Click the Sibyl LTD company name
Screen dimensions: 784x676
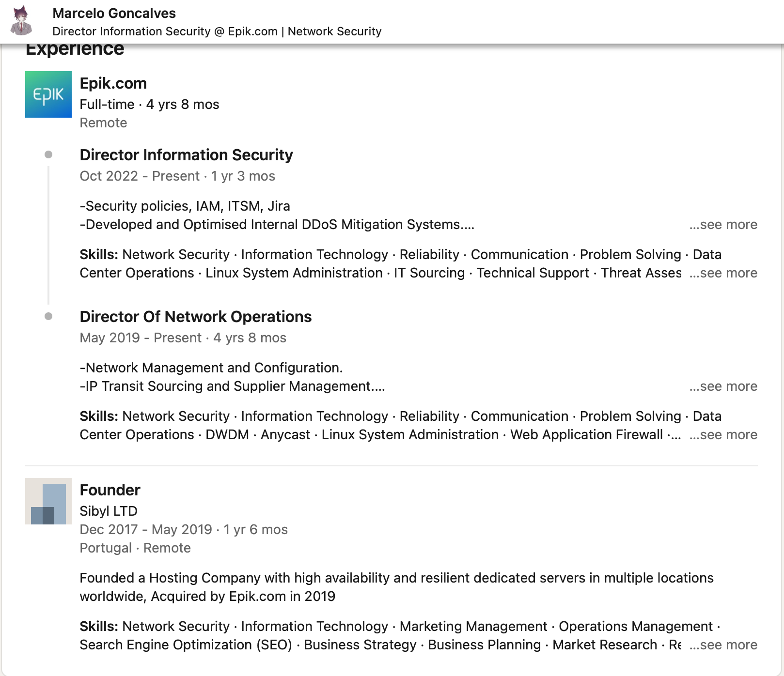[x=109, y=511]
